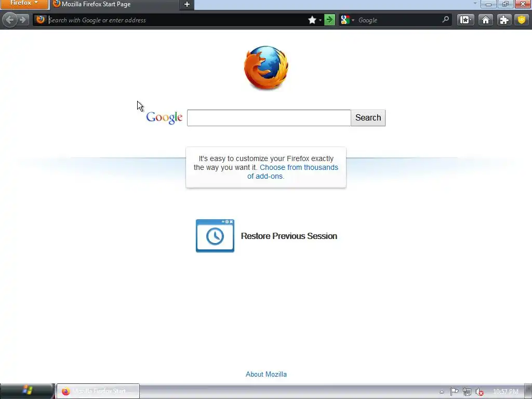
Task: Bookmark this page with the star icon
Action: [312, 20]
